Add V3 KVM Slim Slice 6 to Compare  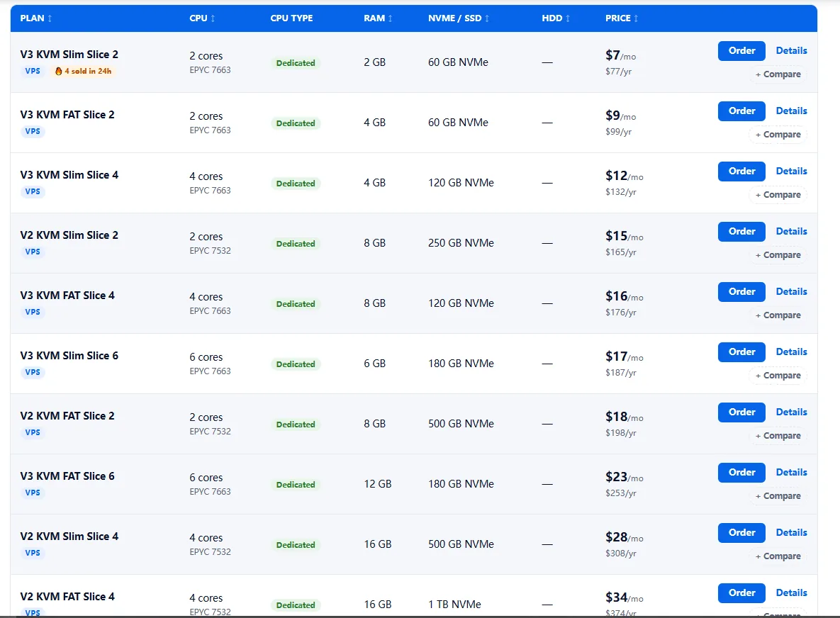click(x=778, y=376)
